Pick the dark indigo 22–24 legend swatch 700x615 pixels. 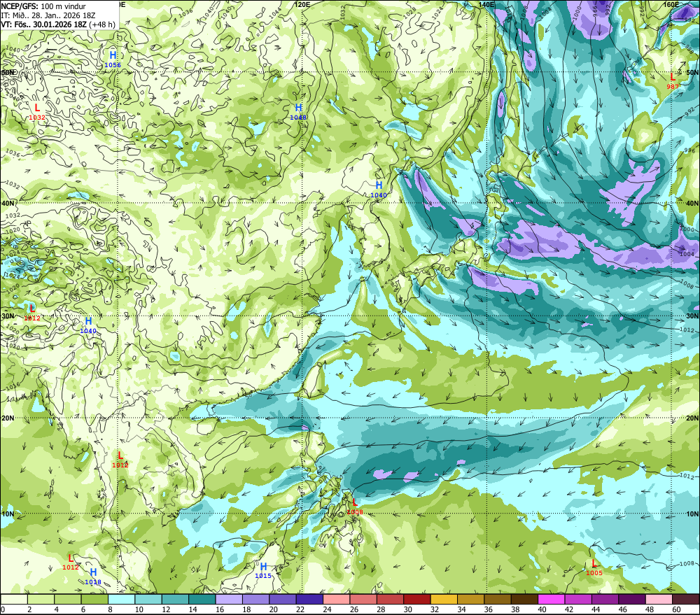coord(309,599)
